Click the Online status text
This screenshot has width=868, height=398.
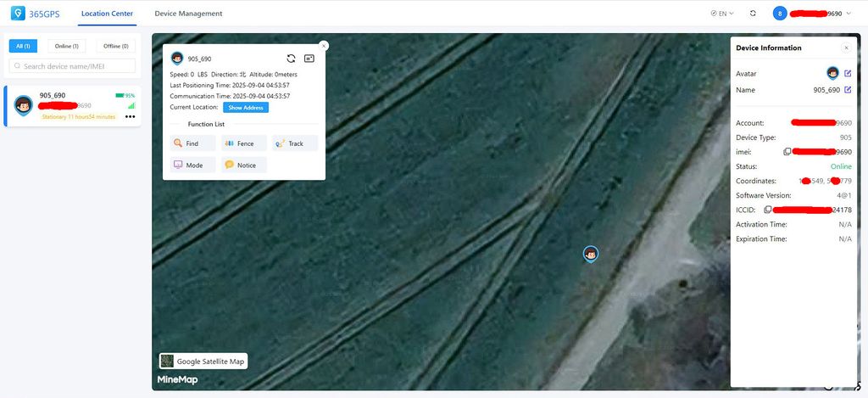tap(841, 166)
